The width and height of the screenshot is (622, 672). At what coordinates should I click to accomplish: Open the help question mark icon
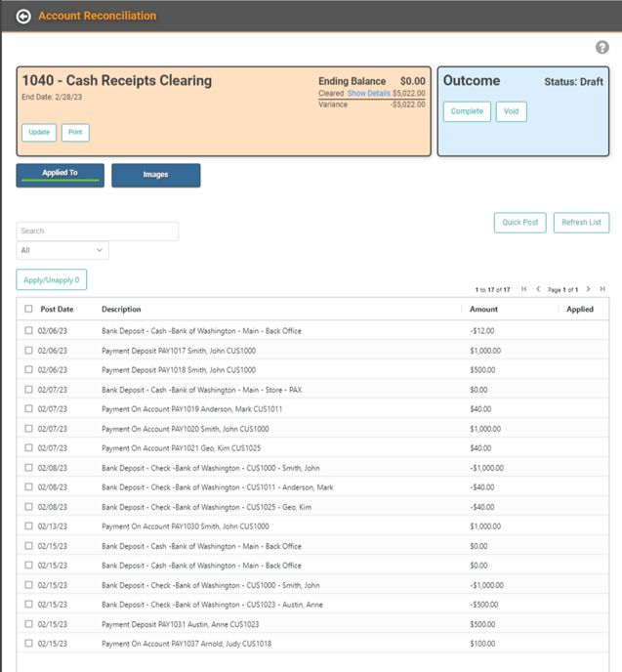tap(602, 48)
